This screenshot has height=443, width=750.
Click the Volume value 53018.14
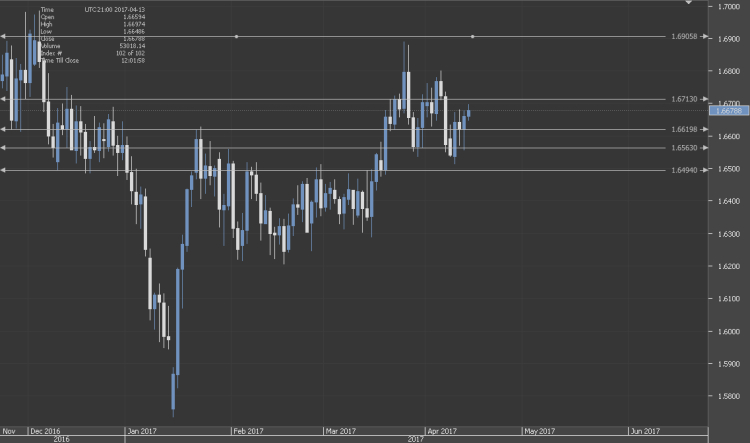(x=132, y=46)
